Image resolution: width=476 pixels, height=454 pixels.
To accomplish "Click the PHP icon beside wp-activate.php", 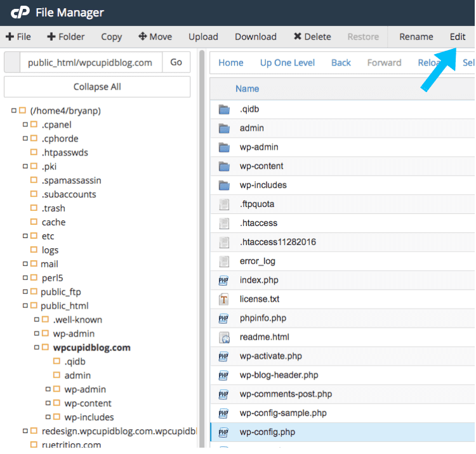I will [223, 356].
